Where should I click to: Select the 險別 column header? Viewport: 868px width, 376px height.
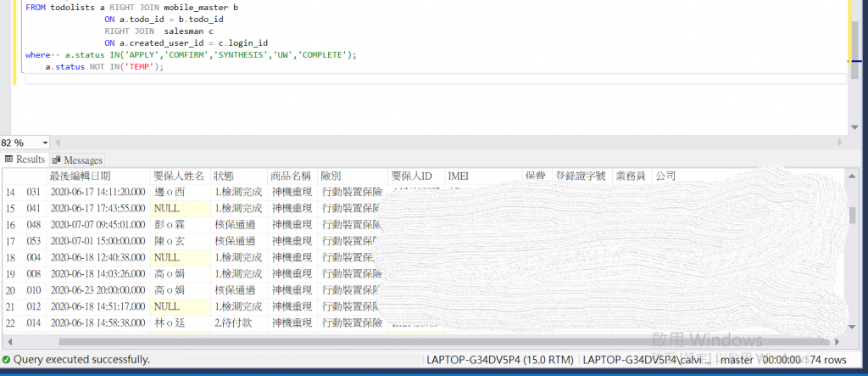tap(353, 177)
